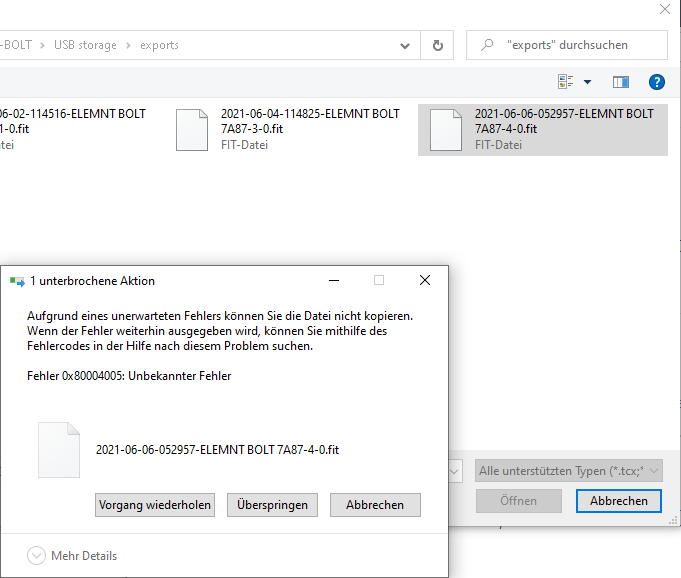Open the view options dropdown arrow

(587, 82)
